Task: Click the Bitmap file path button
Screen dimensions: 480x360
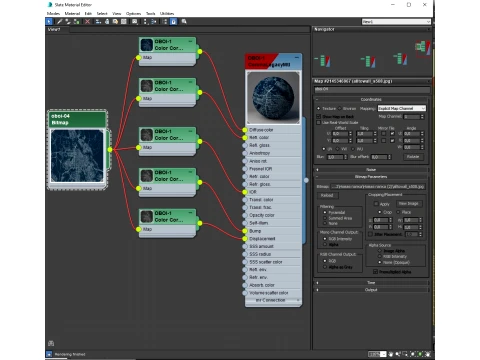Action: pos(378,186)
